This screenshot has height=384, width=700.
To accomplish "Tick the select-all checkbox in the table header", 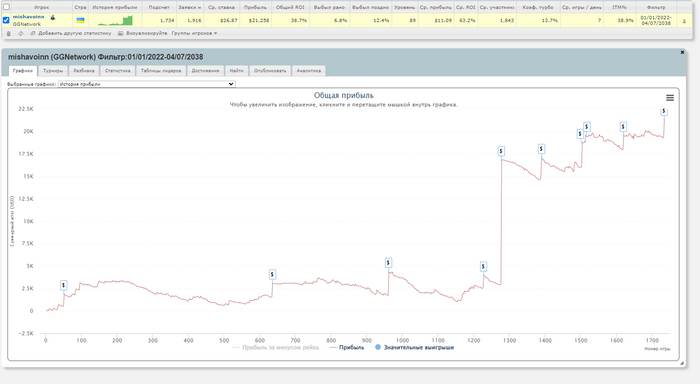I will (6, 7).
